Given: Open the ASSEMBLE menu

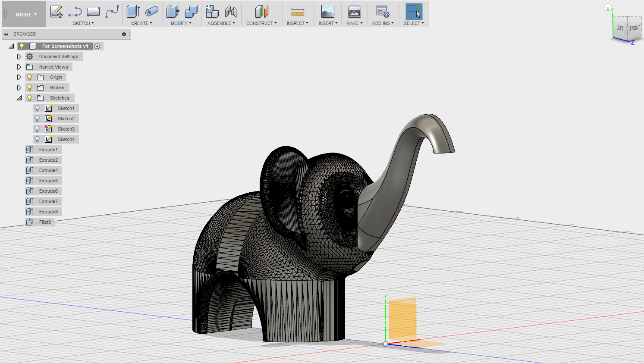Looking at the screenshot, I should click(x=221, y=23).
